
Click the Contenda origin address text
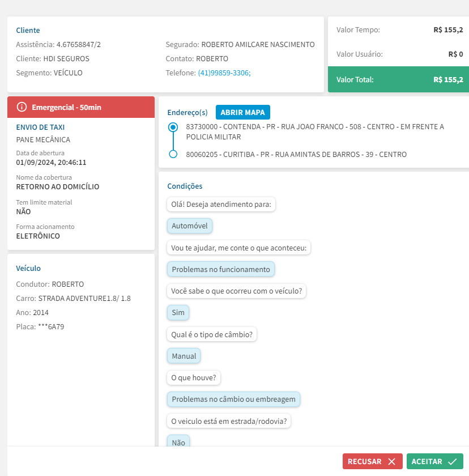[x=314, y=132]
